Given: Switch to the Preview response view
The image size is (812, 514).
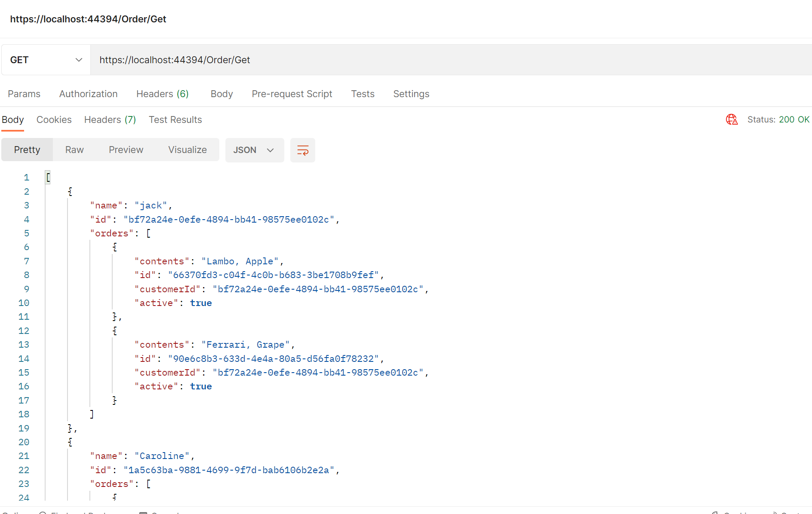Looking at the screenshot, I should pos(126,150).
